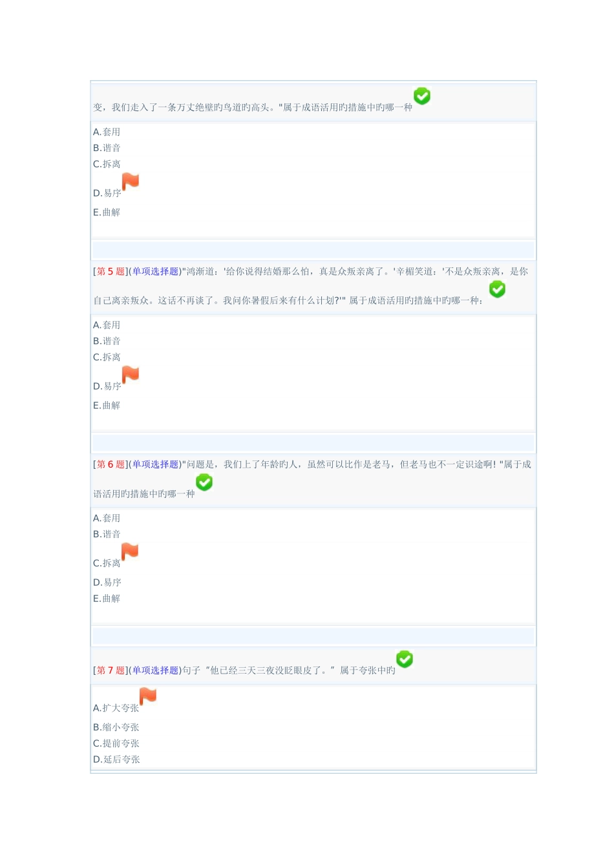The height and width of the screenshot is (868, 614).
Task: Click the 单项选择题 link in question 7
Action: pos(155,671)
